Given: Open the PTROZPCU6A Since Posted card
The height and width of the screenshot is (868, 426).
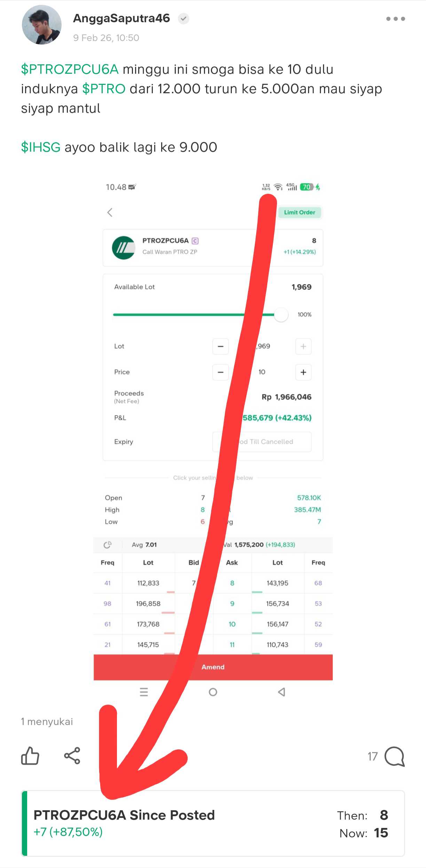Looking at the screenshot, I should pos(213,823).
